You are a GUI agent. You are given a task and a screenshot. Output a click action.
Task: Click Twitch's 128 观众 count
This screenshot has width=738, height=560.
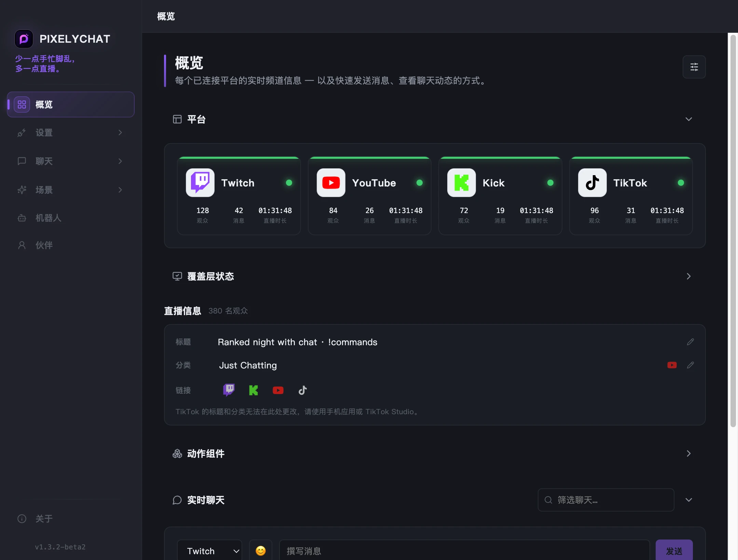[x=203, y=215]
